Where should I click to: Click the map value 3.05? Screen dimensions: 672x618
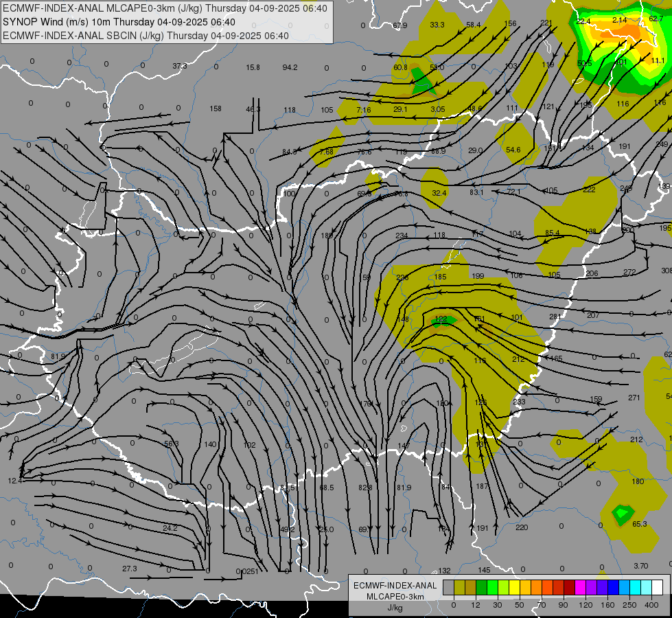(x=437, y=109)
